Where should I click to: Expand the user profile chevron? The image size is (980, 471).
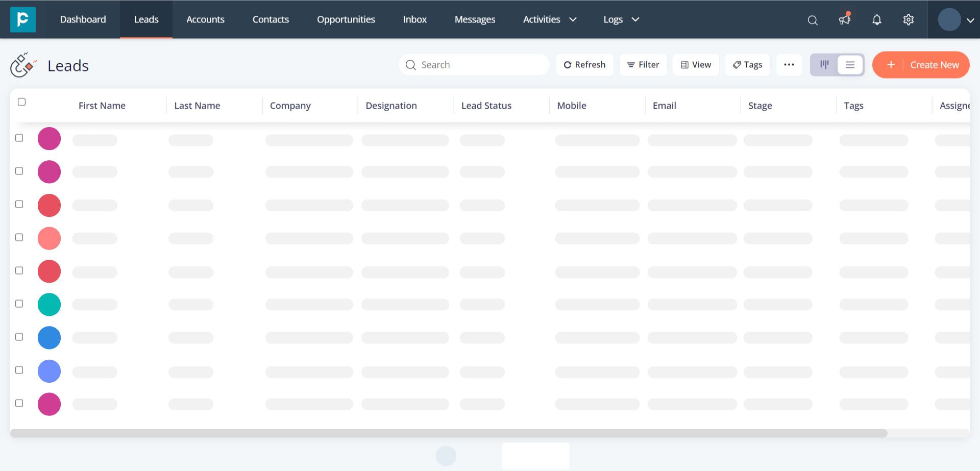[x=970, y=20]
